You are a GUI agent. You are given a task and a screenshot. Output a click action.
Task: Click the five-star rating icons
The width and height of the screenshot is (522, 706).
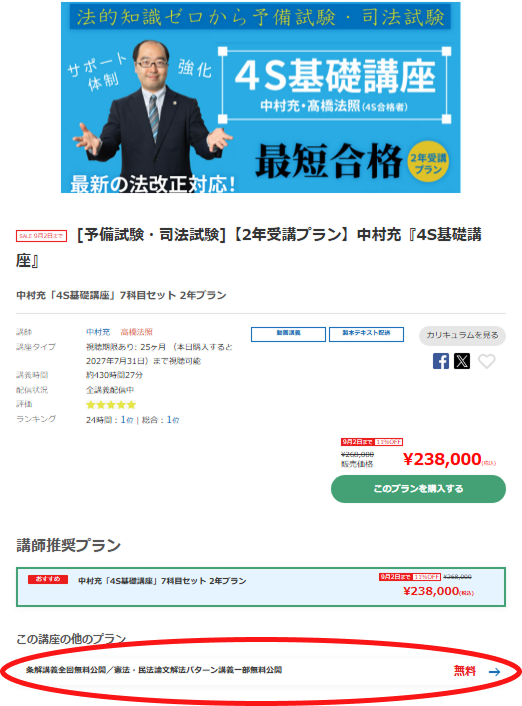pos(111,405)
